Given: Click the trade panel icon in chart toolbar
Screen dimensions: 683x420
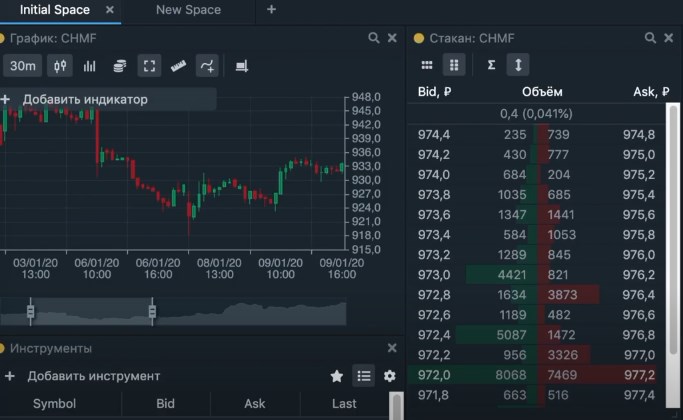Looking at the screenshot, I should point(242,66).
